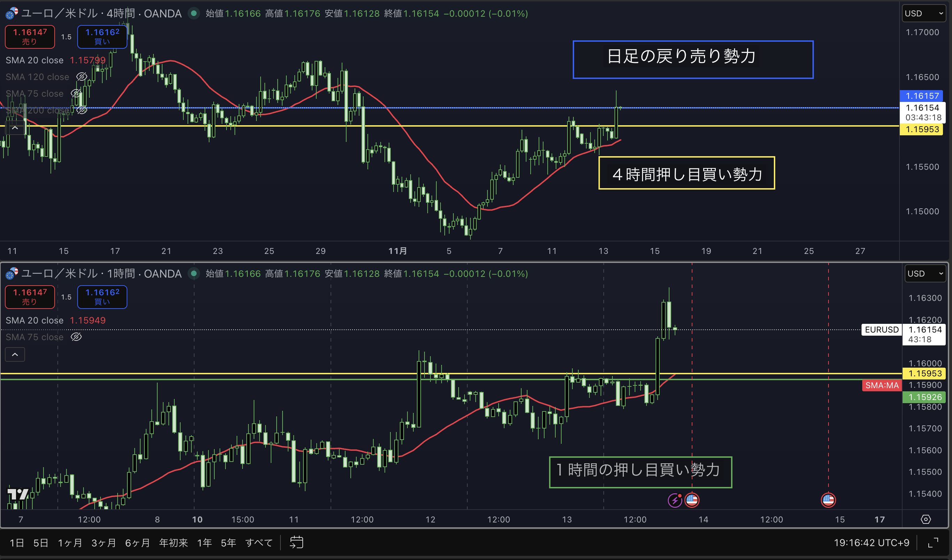Open chart settings gear icon in lower chart
Screen dimensions: 952x560
tap(926, 519)
